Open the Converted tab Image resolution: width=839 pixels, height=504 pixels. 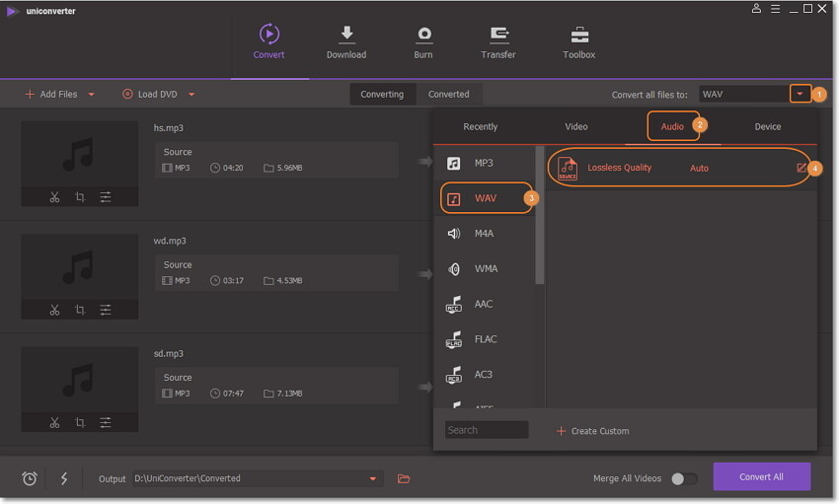pos(448,94)
